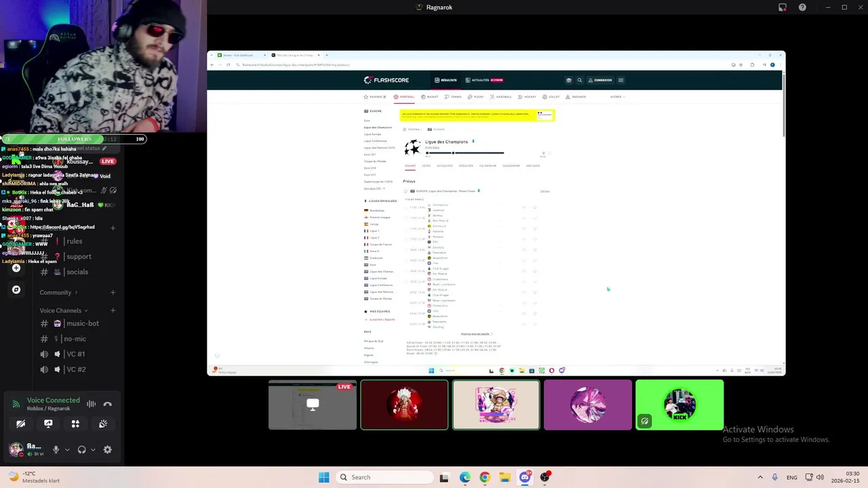Screen dimensions: 868x488
Task: Click the season progress bar under Ligue des Champions
Action: (x=465, y=153)
